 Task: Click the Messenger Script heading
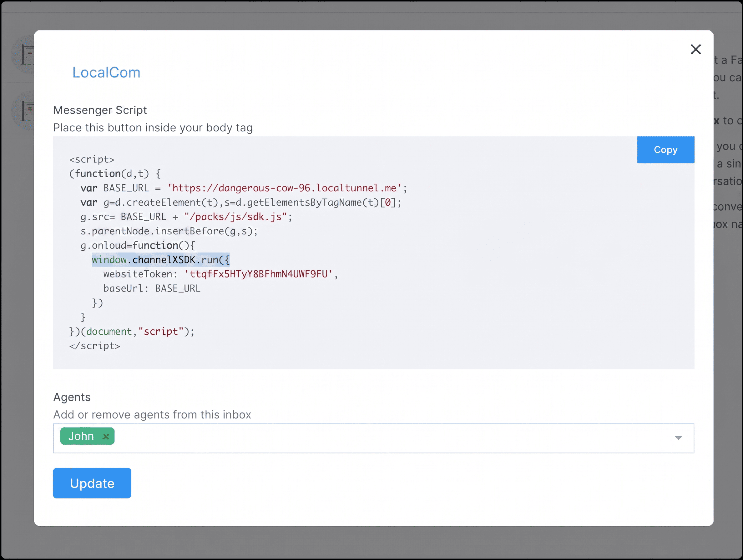pyautogui.click(x=100, y=110)
